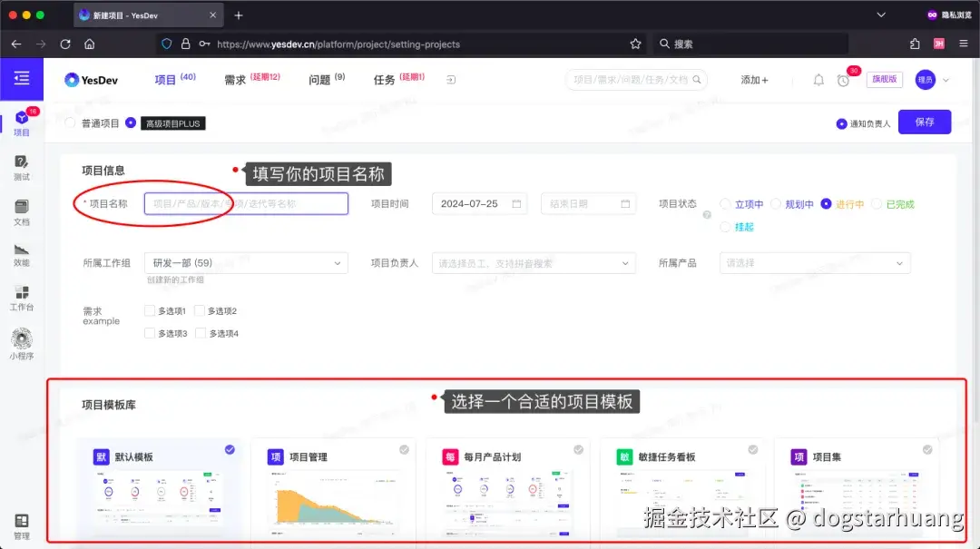Click the 保存 button

[925, 122]
